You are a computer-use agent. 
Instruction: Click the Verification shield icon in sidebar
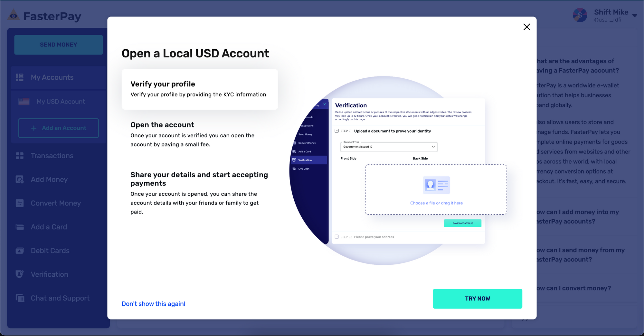coord(20,274)
